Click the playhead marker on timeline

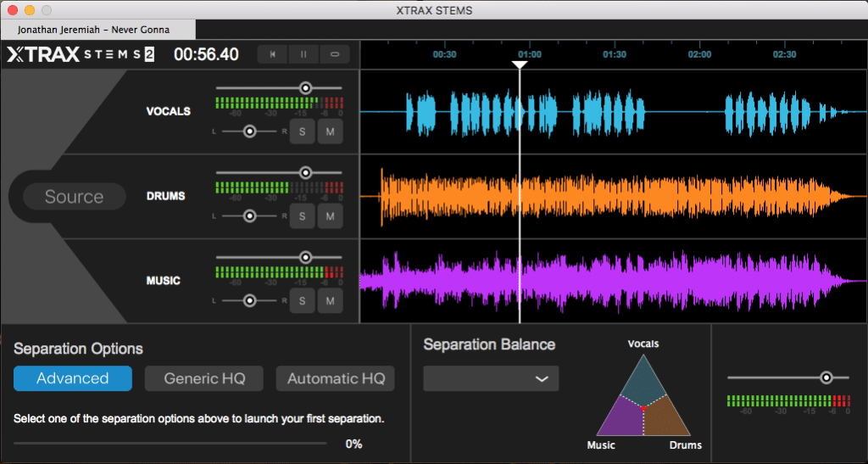(520, 64)
